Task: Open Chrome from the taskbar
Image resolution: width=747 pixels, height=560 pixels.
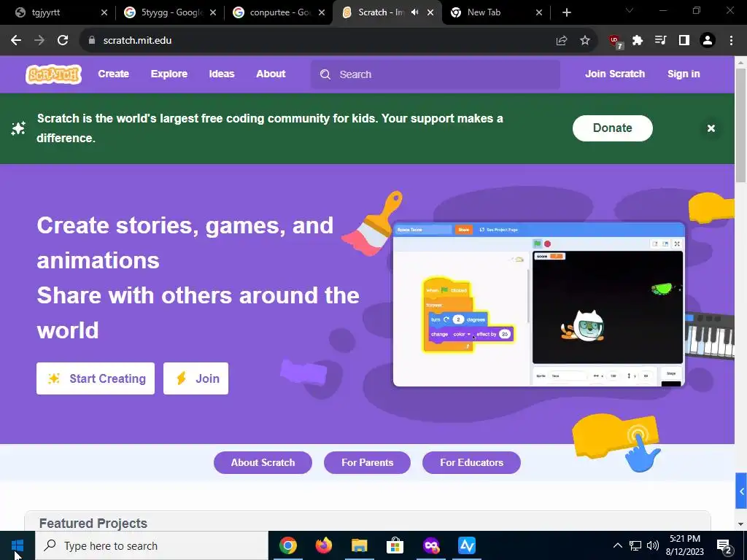Action: click(x=287, y=545)
